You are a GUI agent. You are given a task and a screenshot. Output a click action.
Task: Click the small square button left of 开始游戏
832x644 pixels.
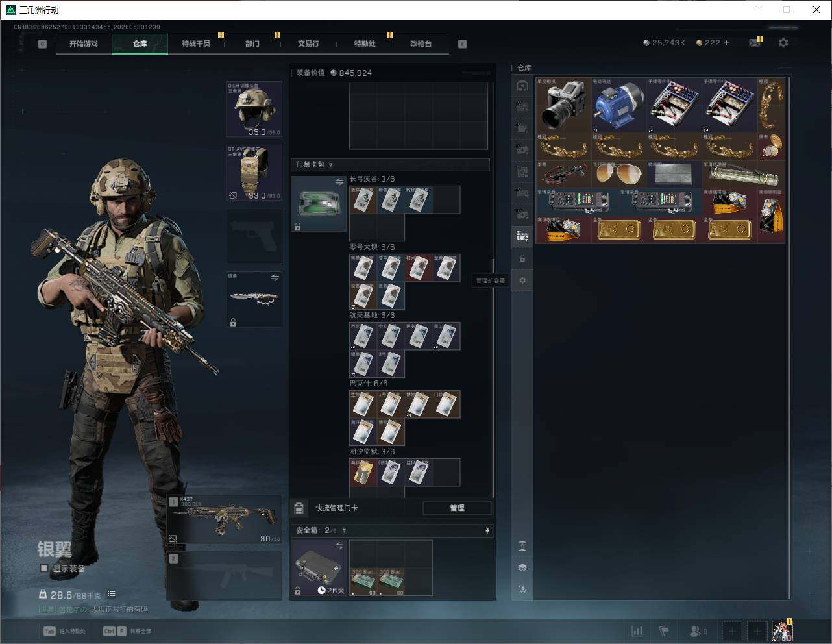(42, 44)
